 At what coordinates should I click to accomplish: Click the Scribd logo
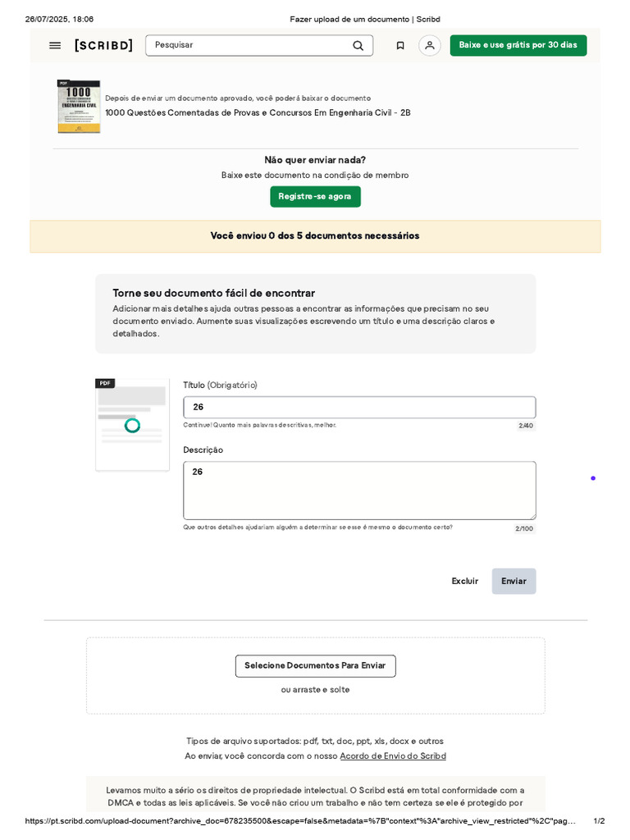pyautogui.click(x=103, y=45)
